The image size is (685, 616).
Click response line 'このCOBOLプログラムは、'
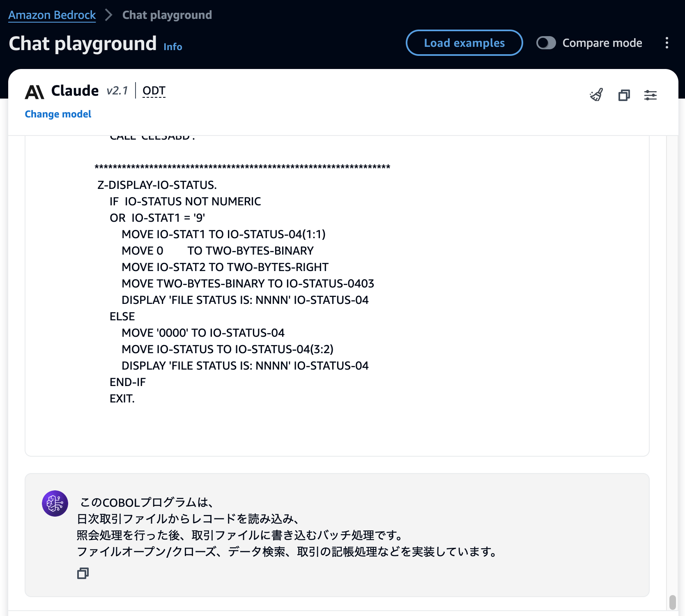147,502
